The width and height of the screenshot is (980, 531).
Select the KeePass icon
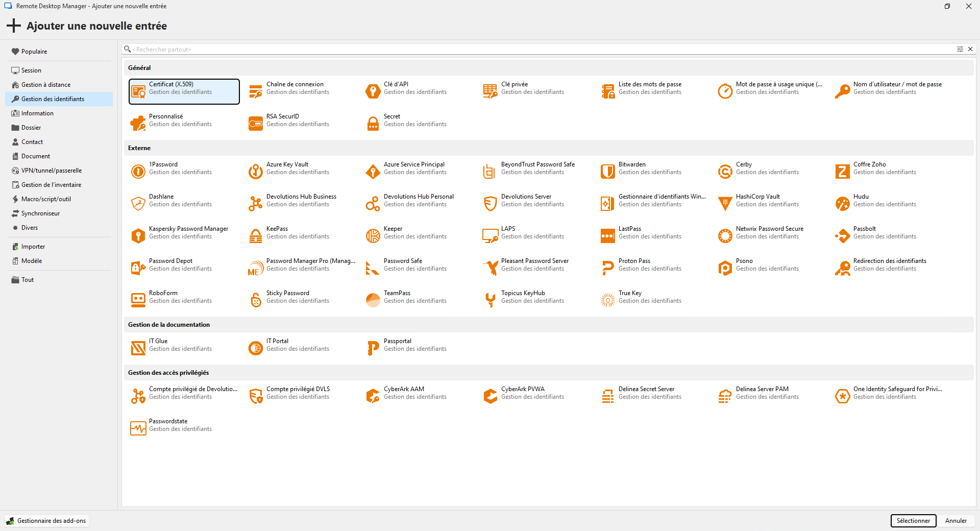click(x=256, y=236)
